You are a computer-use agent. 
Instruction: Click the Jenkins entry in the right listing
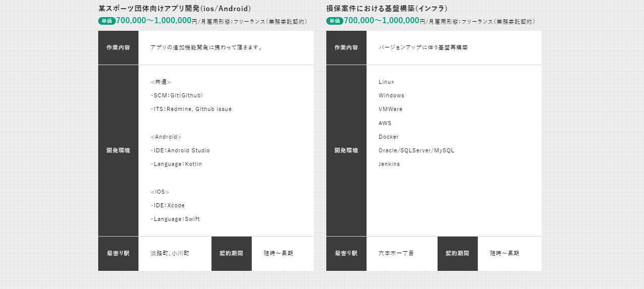coord(389,164)
